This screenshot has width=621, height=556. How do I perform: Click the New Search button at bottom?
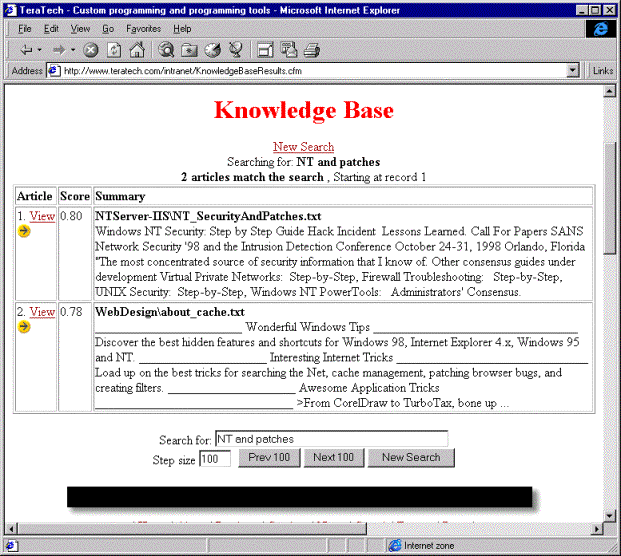(411, 457)
